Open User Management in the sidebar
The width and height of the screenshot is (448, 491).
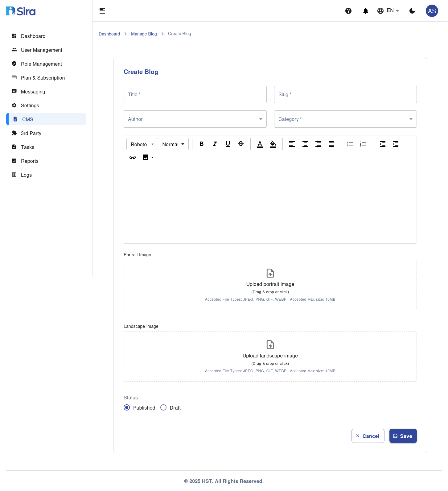[41, 50]
